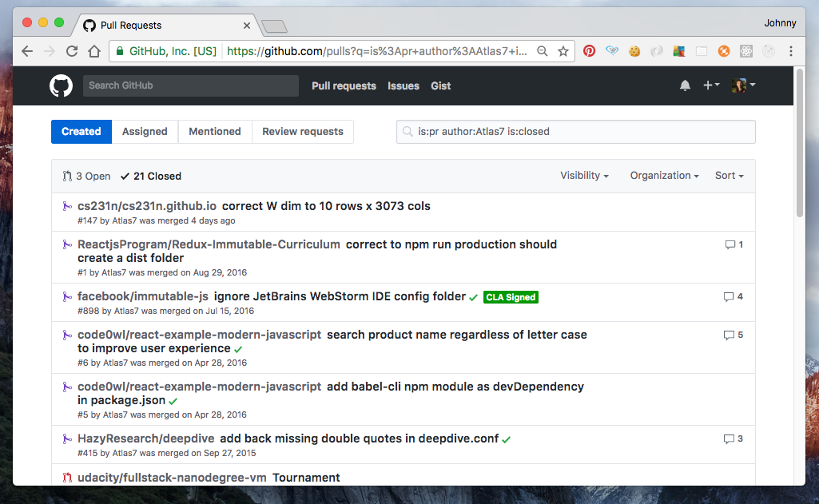Click the green lock security icon

coord(120,51)
